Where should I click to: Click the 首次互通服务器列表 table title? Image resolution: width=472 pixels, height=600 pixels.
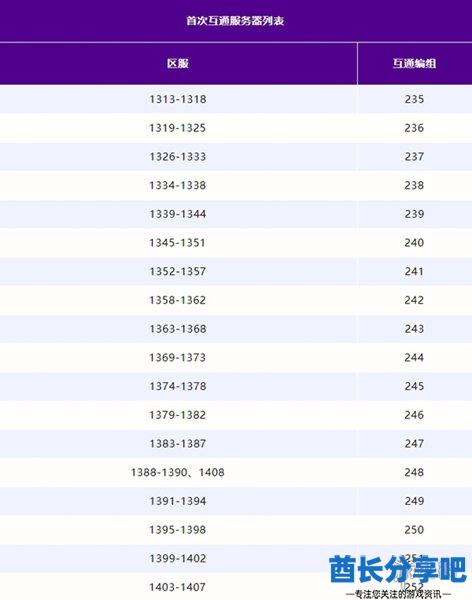[x=235, y=21]
